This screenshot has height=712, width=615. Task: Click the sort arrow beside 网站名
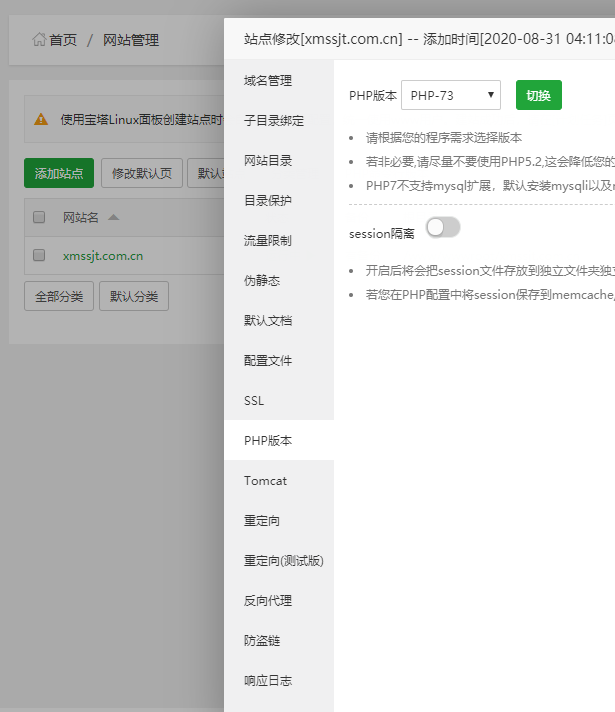pyautogui.click(x=113, y=217)
